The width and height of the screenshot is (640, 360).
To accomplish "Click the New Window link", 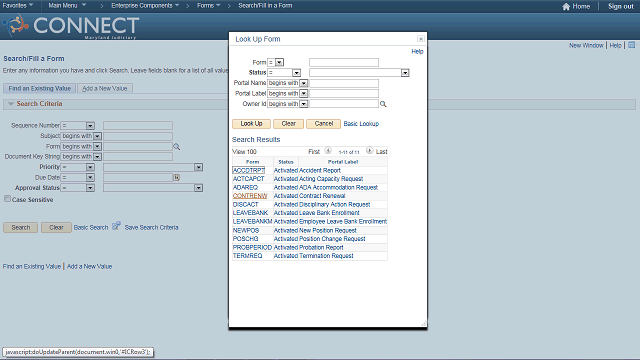I will [x=586, y=45].
